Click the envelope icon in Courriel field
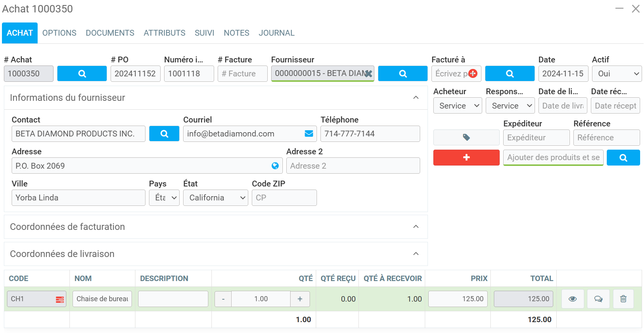The height and width of the screenshot is (333, 644). point(309,134)
